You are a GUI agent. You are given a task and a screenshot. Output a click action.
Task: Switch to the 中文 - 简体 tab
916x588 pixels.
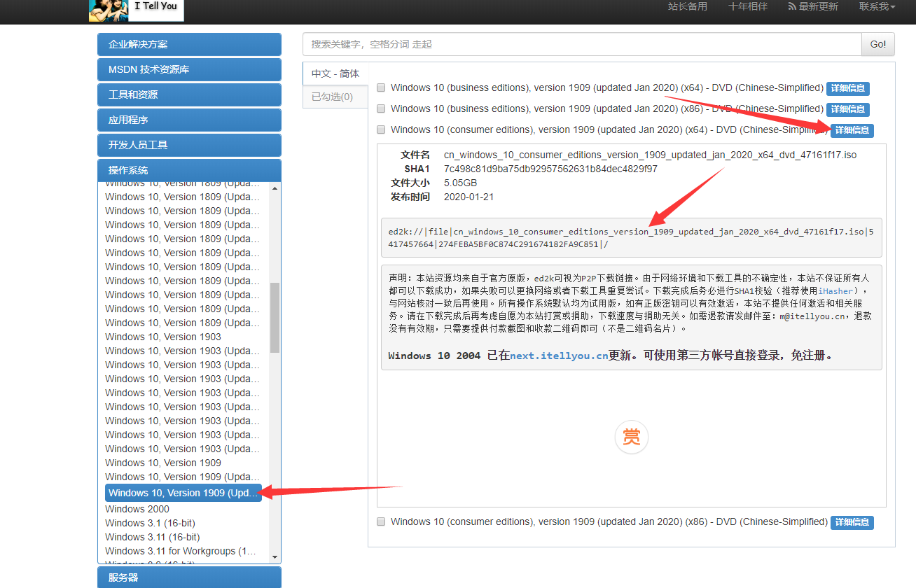coord(335,74)
